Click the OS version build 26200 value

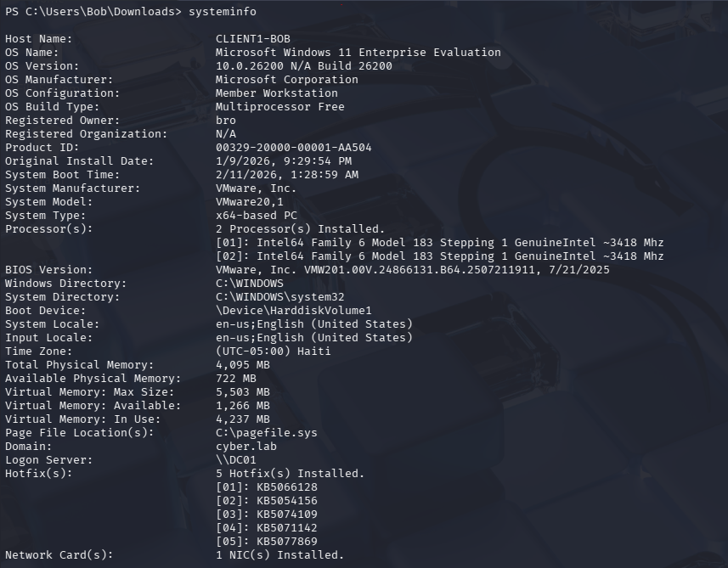pyautogui.click(x=303, y=66)
